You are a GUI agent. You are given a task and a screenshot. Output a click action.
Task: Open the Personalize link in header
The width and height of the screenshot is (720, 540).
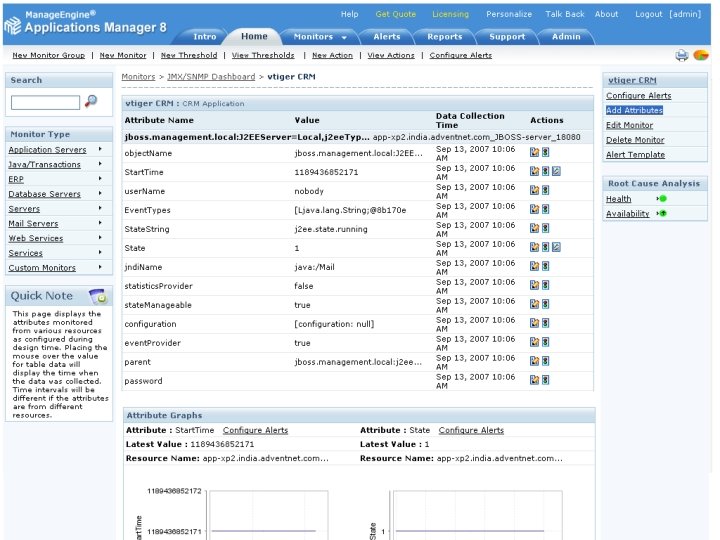pos(509,14)
